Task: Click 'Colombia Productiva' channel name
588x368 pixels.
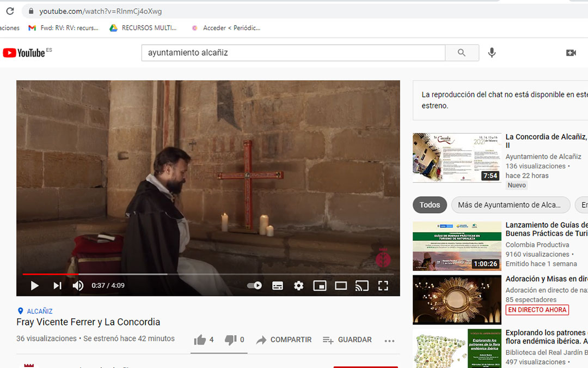Action: click(537, 245)
